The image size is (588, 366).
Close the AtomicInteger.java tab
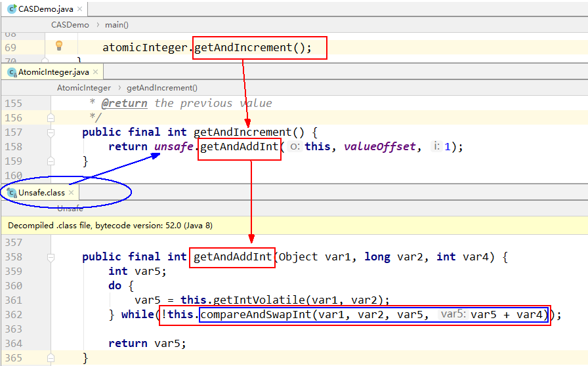click(96, 71)
